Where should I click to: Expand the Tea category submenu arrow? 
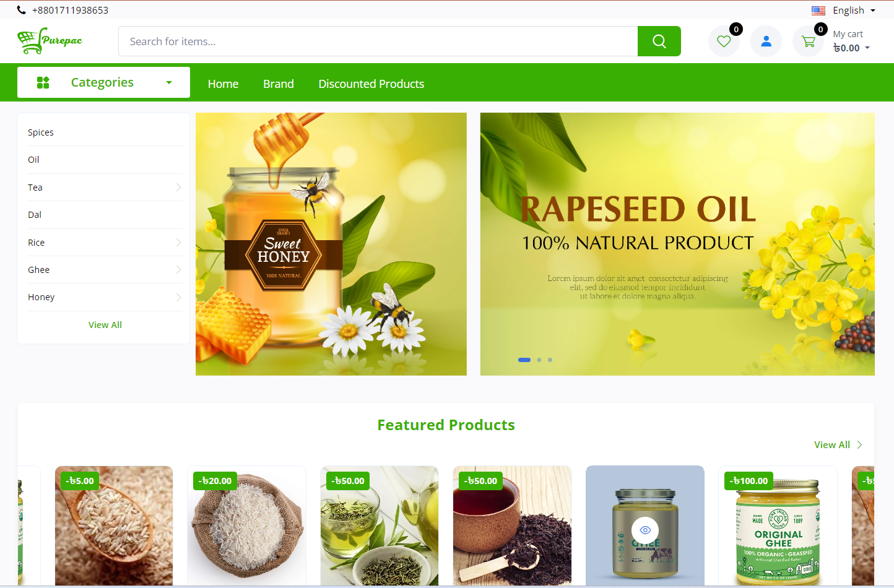pos(178,187)
